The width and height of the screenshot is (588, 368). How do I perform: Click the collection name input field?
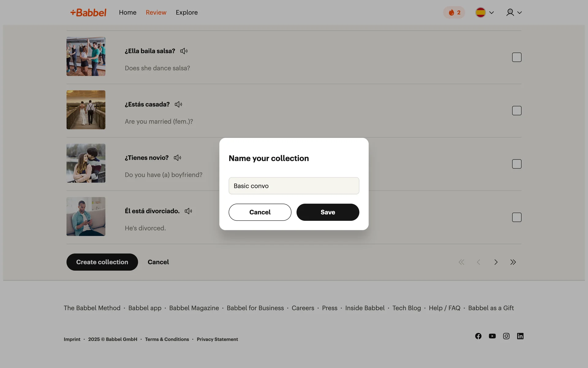294,186
